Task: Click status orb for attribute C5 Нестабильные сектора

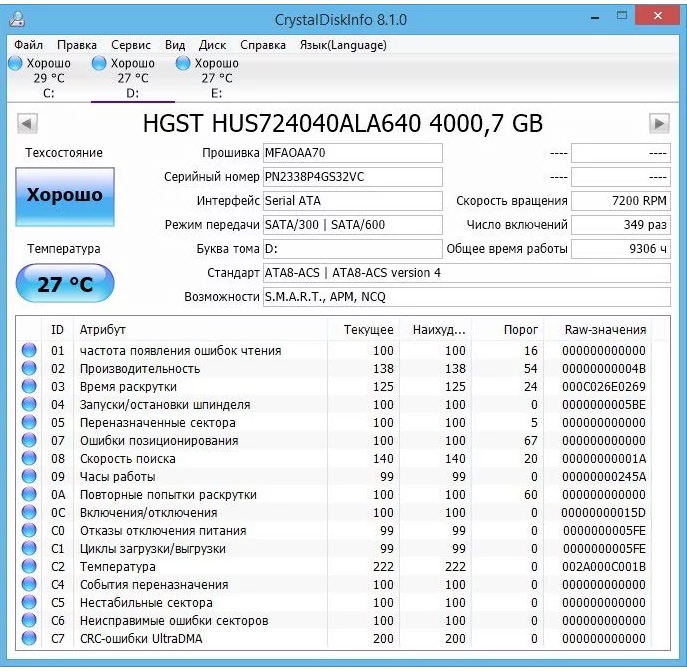Action: (29, 602)
